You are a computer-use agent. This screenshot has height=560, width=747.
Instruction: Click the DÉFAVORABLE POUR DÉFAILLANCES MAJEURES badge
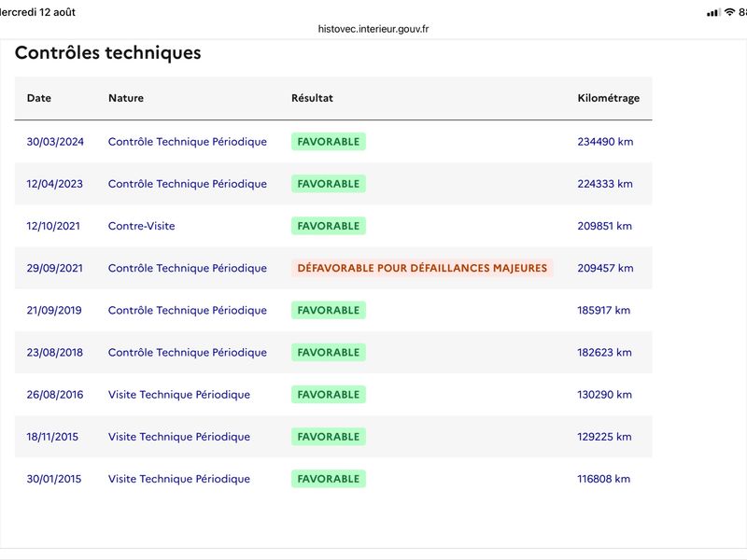[422, 268]
